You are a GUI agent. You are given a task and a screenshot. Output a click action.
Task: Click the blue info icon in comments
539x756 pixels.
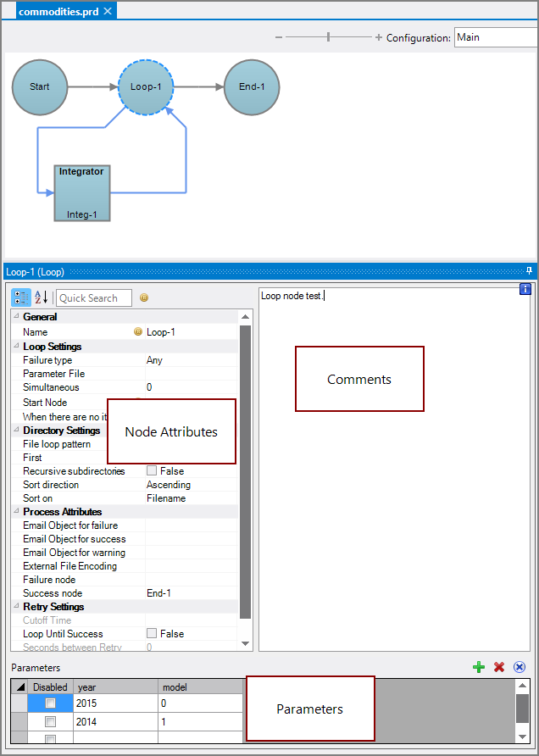point(525,289)
